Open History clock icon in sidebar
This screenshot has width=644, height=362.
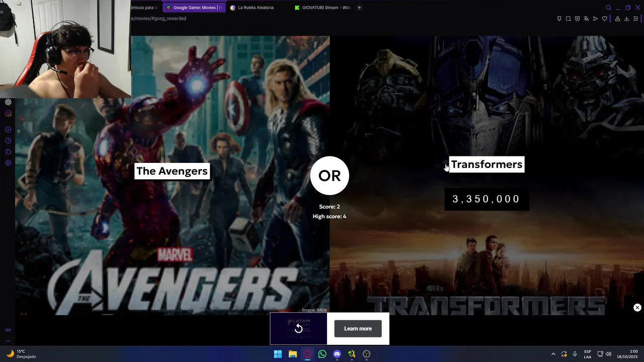pyautogui.click(x=8, y=141)
